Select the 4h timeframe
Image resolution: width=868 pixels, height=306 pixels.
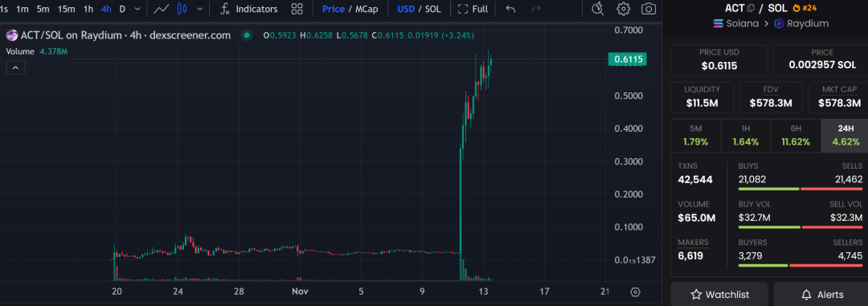pos(106,9)
